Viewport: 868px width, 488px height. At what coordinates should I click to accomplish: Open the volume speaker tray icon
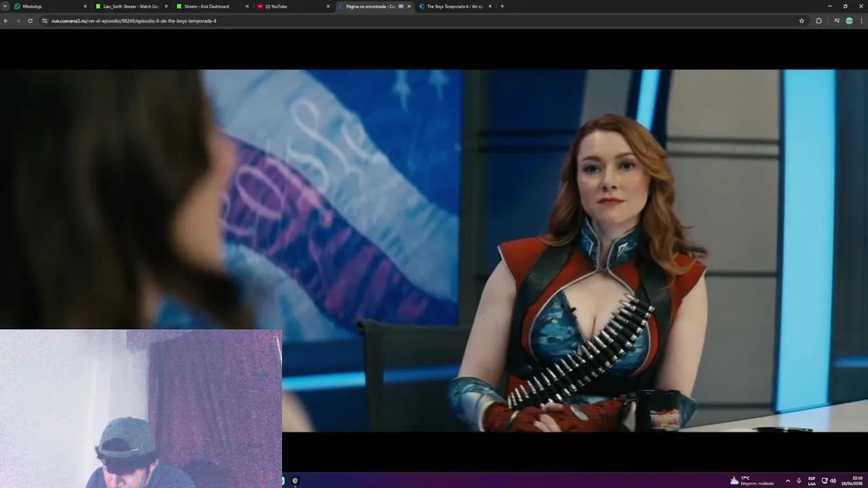pos(833,481)
